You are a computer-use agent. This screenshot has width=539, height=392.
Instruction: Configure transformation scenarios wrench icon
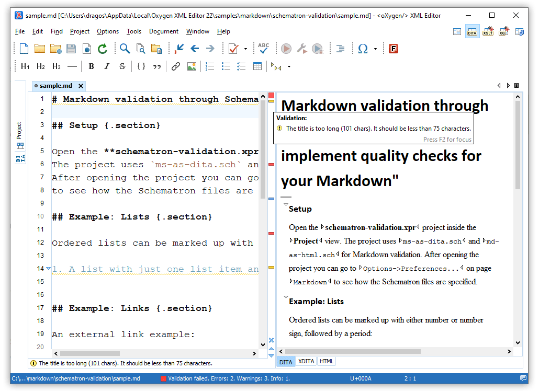click(x=302, y=49)
